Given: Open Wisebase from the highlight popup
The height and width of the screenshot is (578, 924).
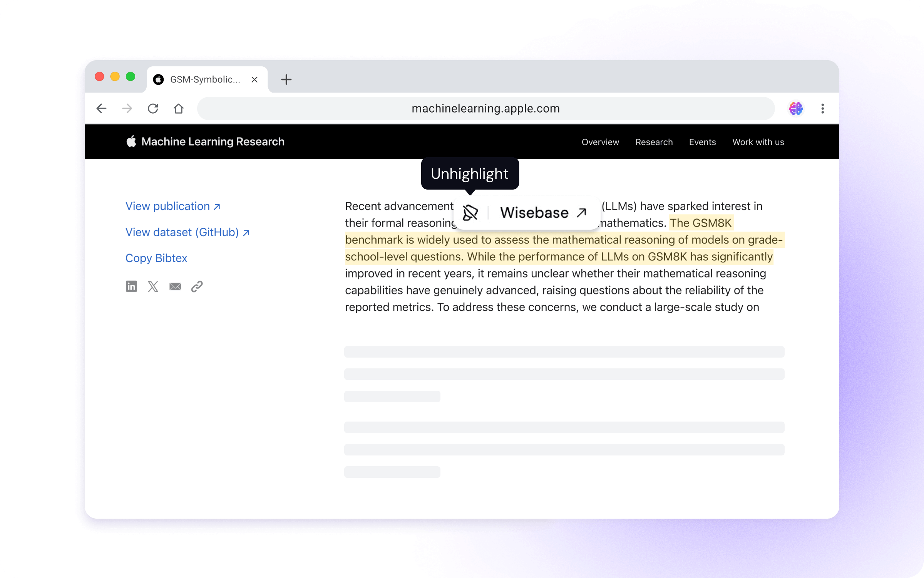Looking at the screenshot, I should (x=543, y=212).
